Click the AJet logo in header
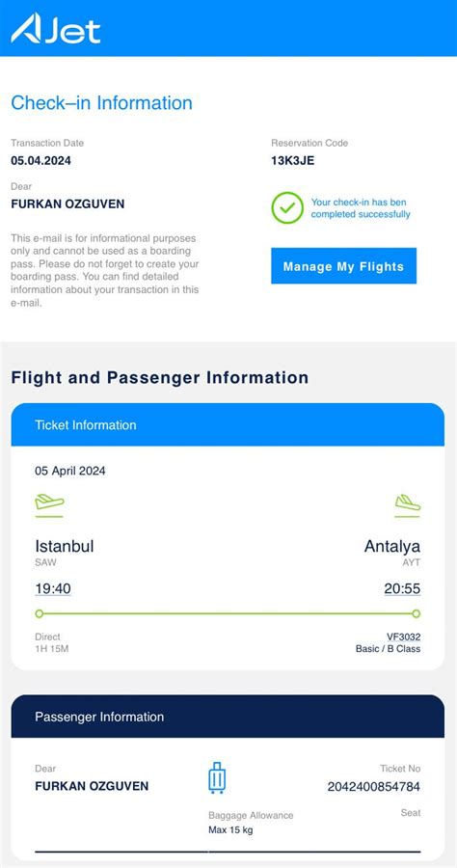Viewport: 457px width, 868px height. tap(55, 28)
